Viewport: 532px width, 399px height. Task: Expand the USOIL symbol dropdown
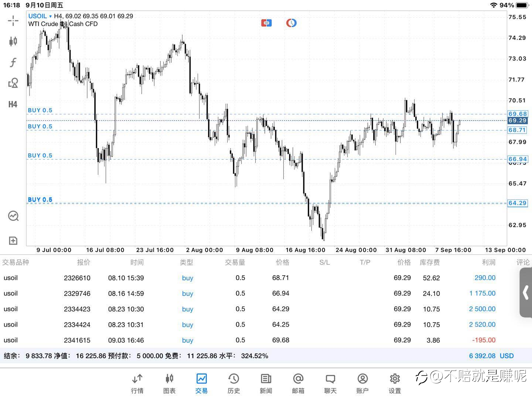click(x=40, y=16)
